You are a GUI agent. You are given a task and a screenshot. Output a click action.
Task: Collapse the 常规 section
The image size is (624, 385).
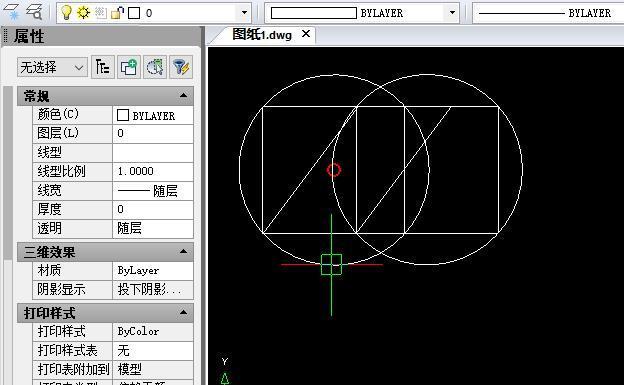pos(183,96)
